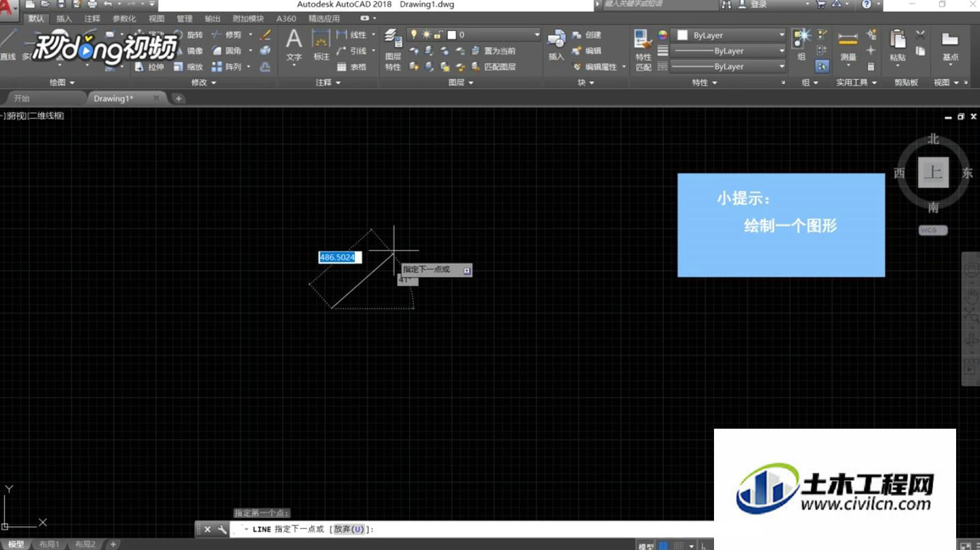Open 图层特性 (Layer Properties) manager
980x550 pixels.
[393, 50]
